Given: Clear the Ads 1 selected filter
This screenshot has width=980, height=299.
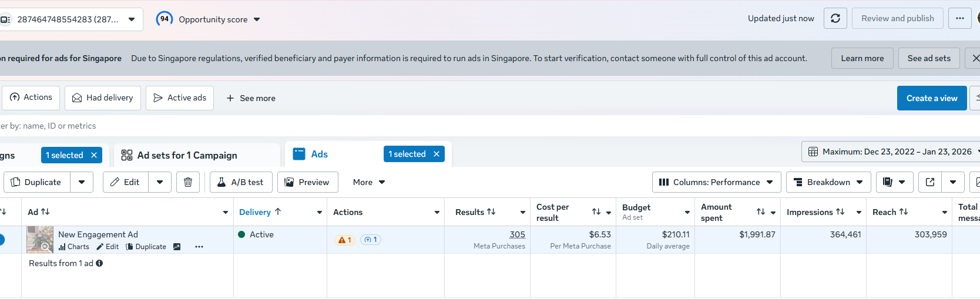Looking at the screenshot, I should pos(437,154).
